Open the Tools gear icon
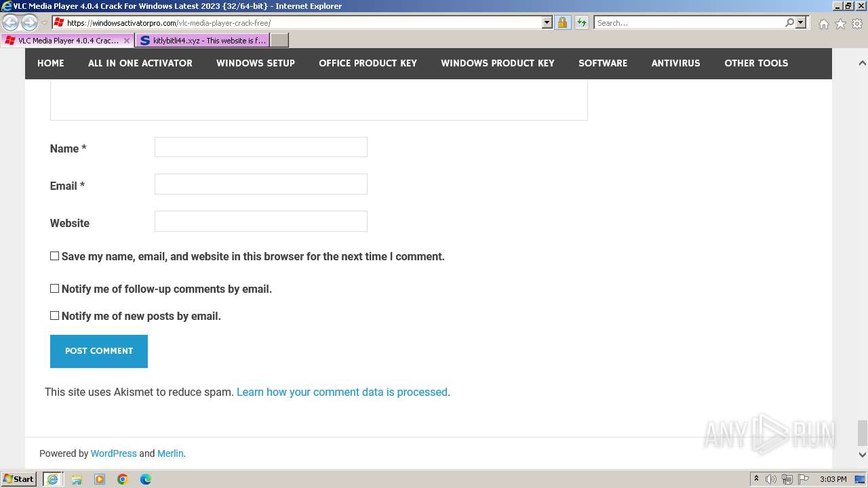 (857, 24)
